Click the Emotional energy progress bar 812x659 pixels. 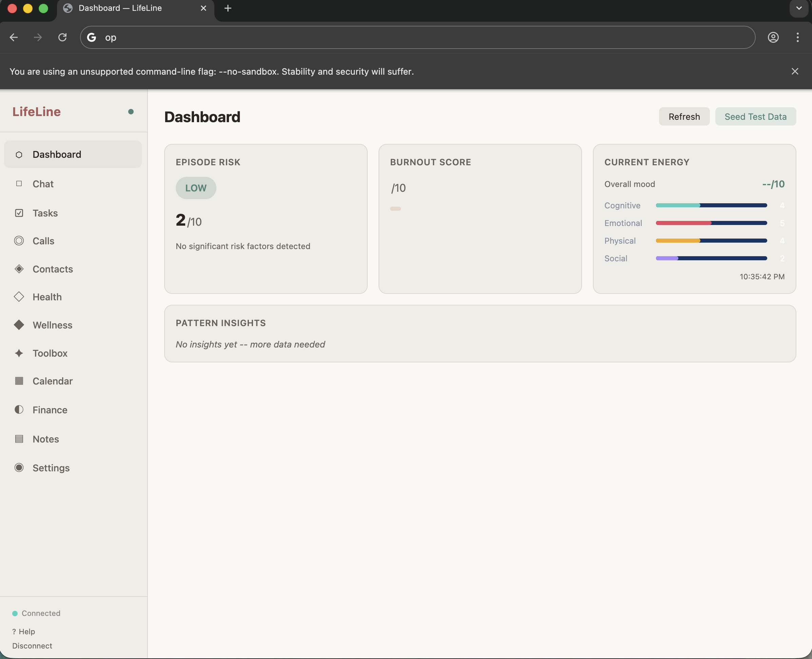click(712, 223)
